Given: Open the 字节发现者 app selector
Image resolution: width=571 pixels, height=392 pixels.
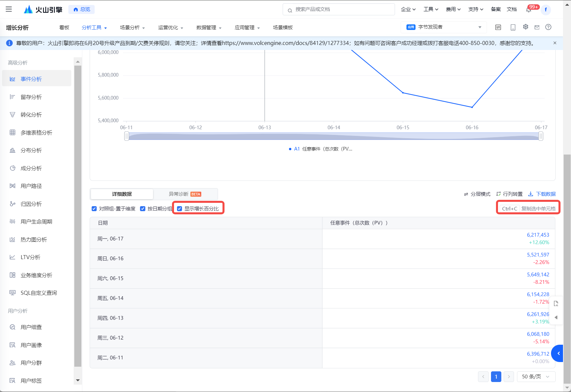Looking at the screenshot, I should pos(444,27).
